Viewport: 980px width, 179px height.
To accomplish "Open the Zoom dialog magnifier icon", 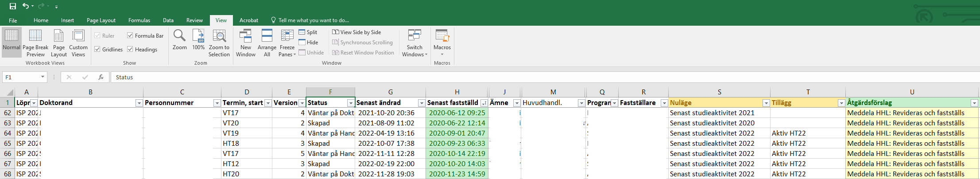I will coord(179,39).
